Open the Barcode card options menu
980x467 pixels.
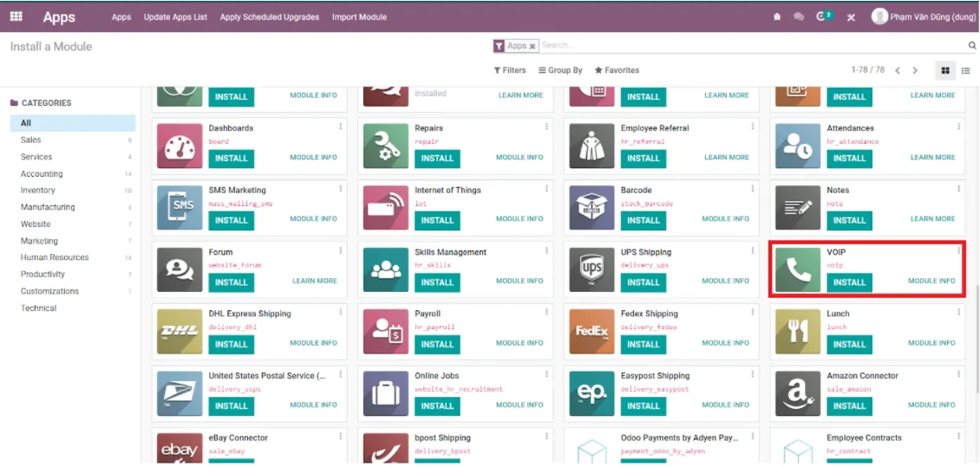(x=753, y=189)
